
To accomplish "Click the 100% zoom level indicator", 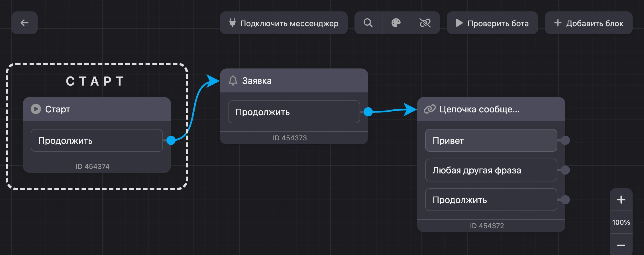I will click(621, 222).
